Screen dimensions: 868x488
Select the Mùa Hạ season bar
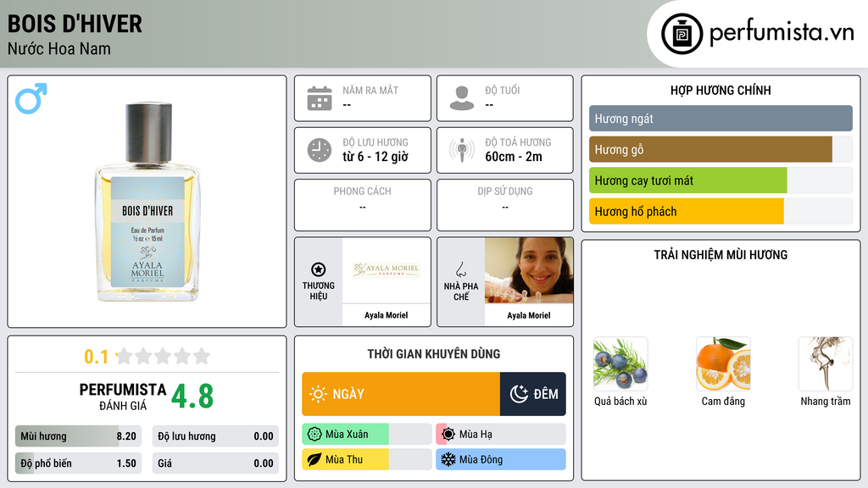click(x=501, y=435)
